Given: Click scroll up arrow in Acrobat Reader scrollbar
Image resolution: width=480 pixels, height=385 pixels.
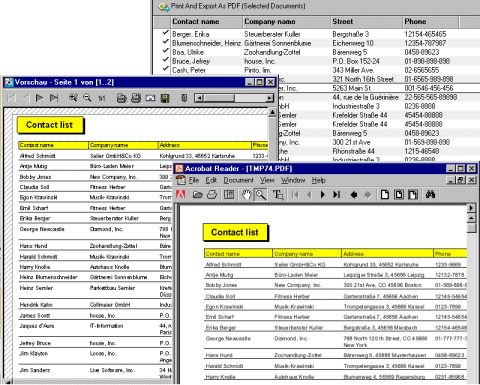Looking at the screenshot, I should pos(471,218).
